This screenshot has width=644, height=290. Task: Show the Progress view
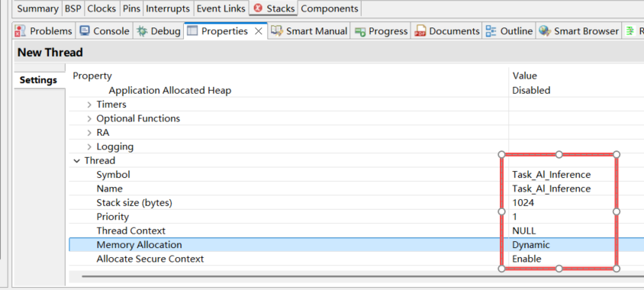pyautogui.click(x=381, y=31)
